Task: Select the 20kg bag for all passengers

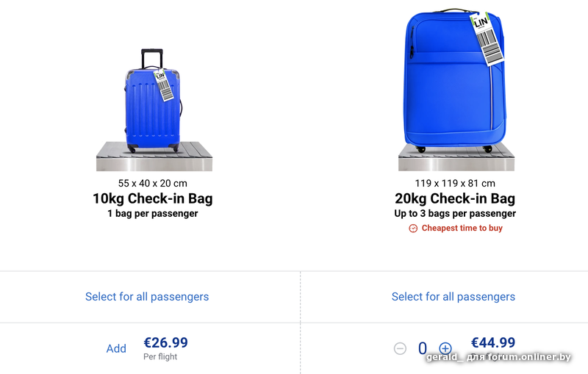Action: coord(453,297)
